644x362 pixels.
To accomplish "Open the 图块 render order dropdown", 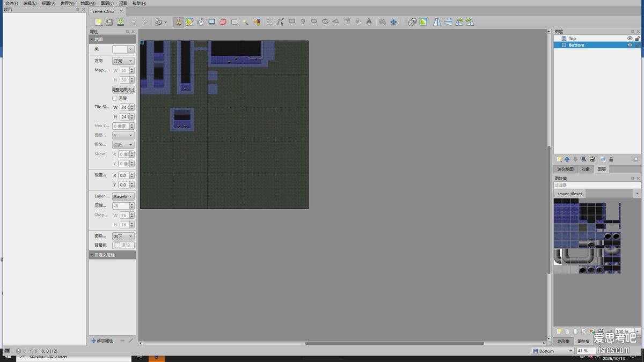I will (123, 237).
